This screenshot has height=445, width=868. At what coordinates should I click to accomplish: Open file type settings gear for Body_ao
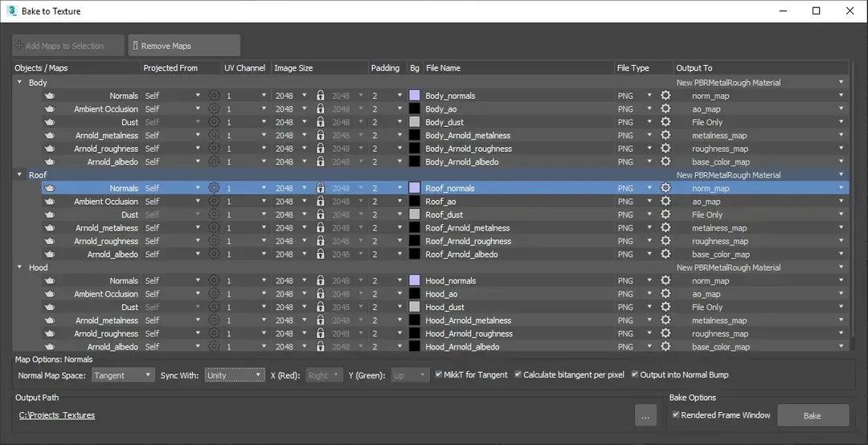tap(665, 109)
